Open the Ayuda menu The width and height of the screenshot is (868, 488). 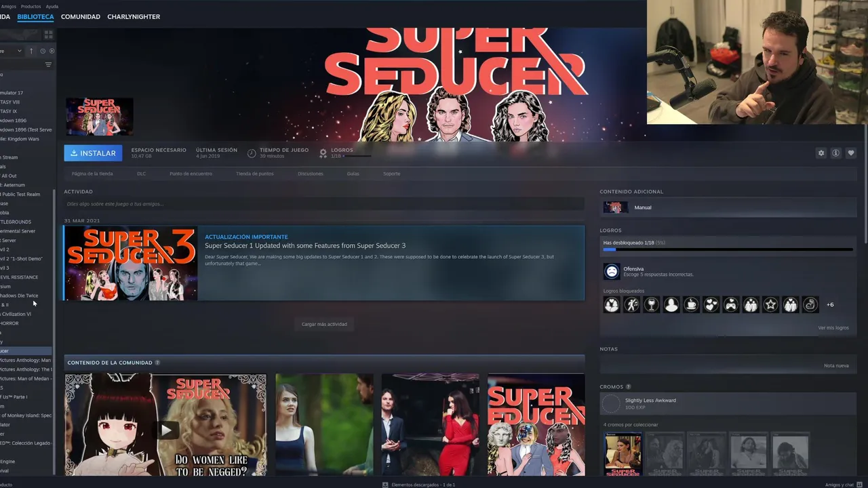[x=52, y=6]
